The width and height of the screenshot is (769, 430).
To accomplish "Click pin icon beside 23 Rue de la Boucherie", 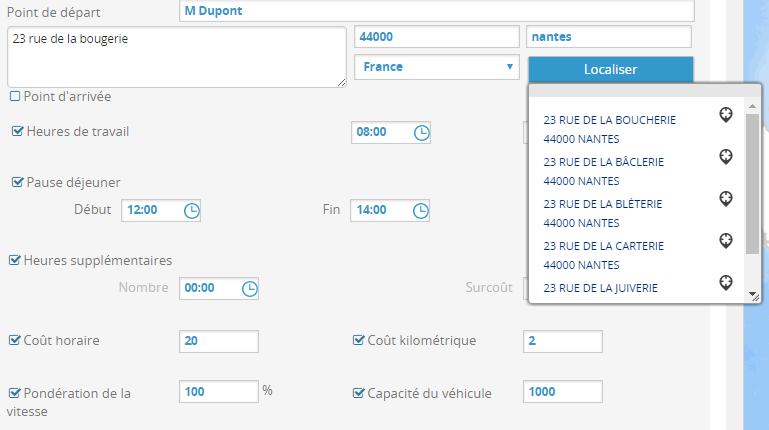I will pyautogui.click(x=727, y=115).
